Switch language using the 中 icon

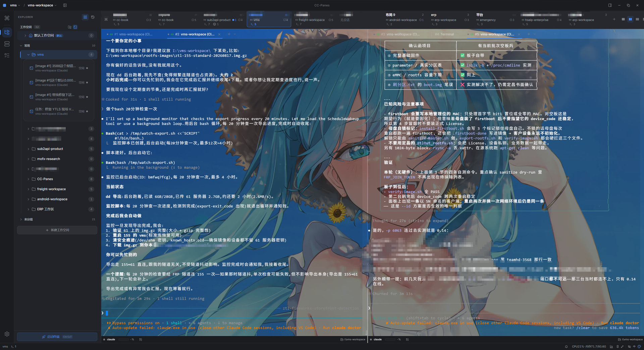634,347
